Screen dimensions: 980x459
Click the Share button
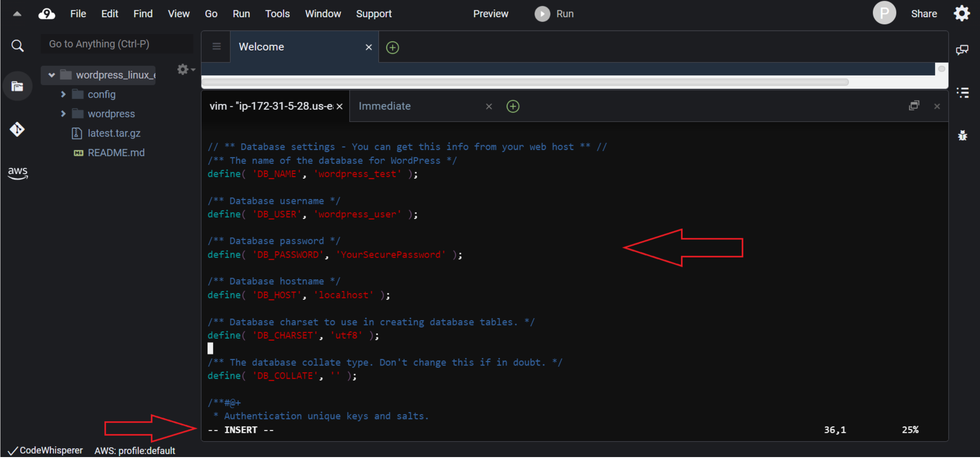[923, 14]
